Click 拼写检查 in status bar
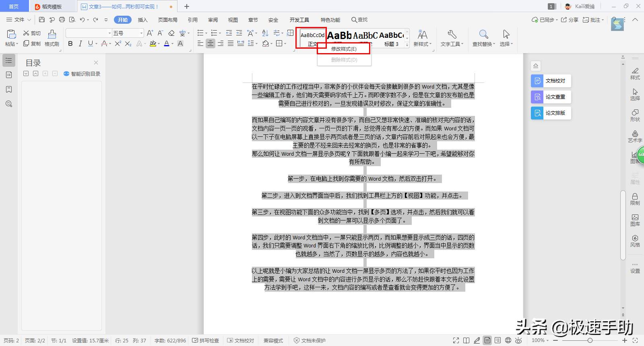 (205, 340)
